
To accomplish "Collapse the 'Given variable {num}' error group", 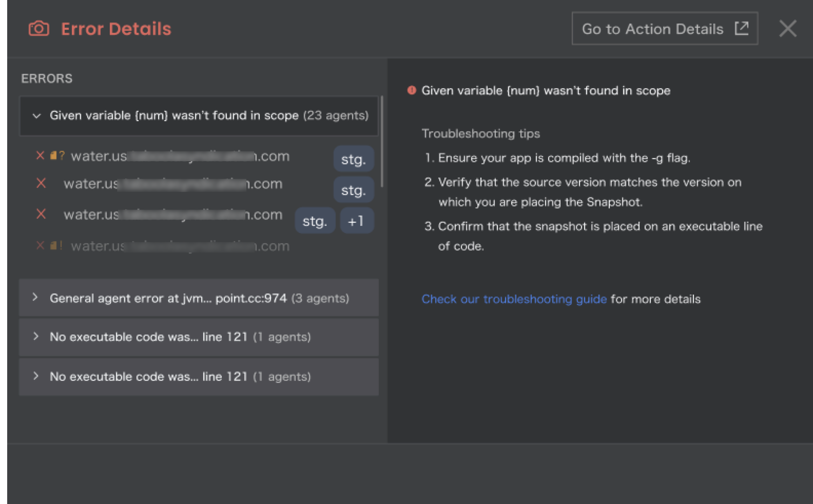I will pos(36,116).
